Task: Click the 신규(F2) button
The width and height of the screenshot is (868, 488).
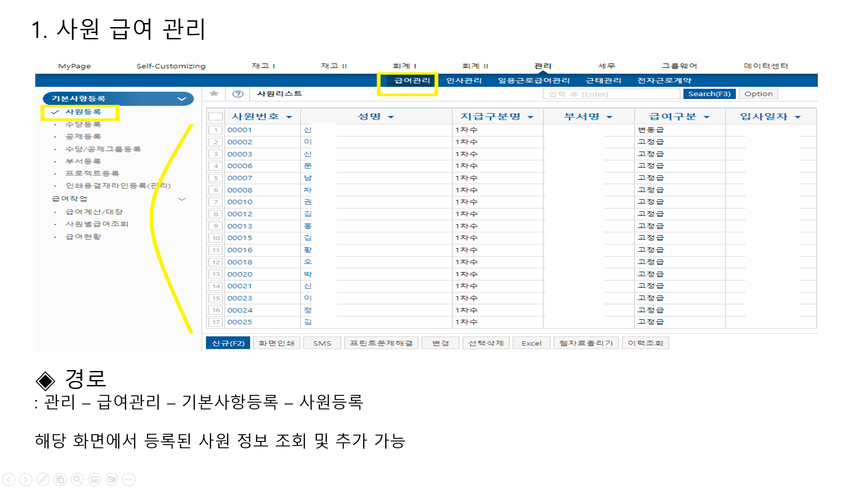Action: 228,343
